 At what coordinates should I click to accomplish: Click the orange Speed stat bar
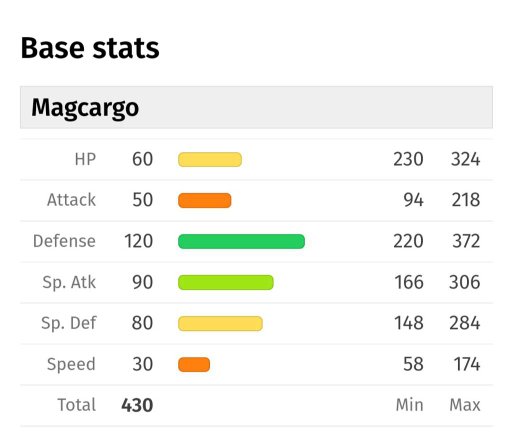194,364
